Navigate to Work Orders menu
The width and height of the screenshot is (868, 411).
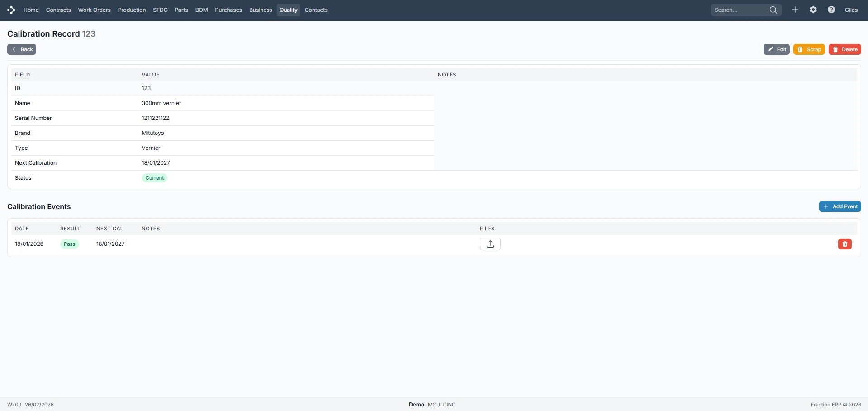pyautogui.click(x=94, y=10)
